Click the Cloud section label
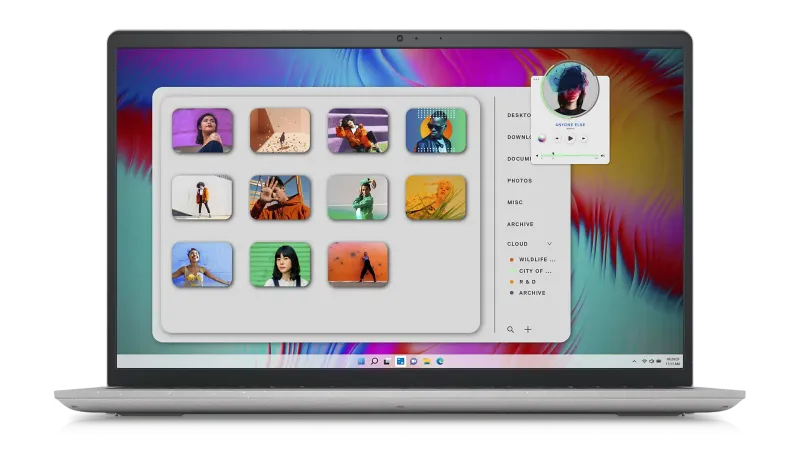The width and height of the screenshot is (800, 450). click(517, 244)
